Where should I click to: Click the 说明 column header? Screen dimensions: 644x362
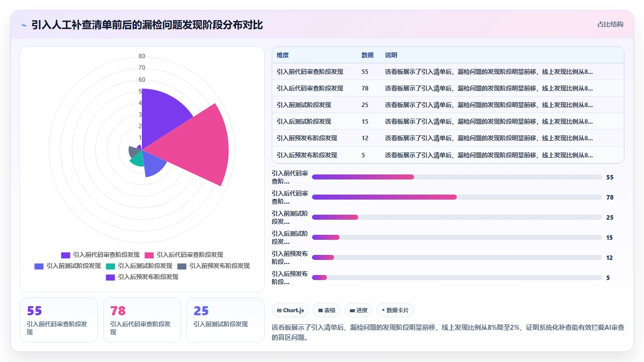(x=391, y=55)
